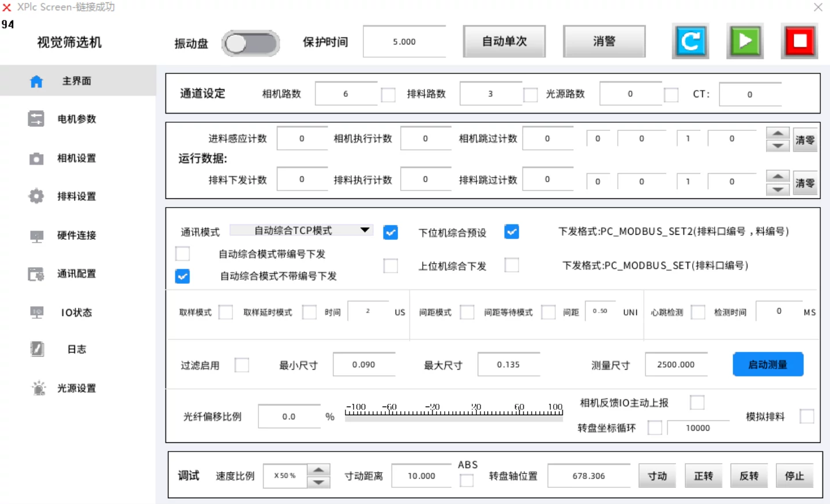
Task: Click the 保护时间 input field
Action: click(404, 42)
